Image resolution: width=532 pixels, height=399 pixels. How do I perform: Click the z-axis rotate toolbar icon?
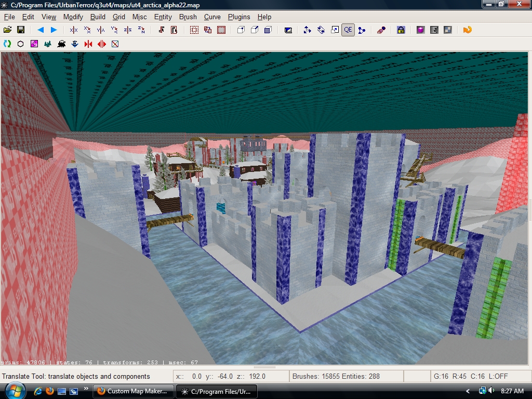tap(141, 30)
